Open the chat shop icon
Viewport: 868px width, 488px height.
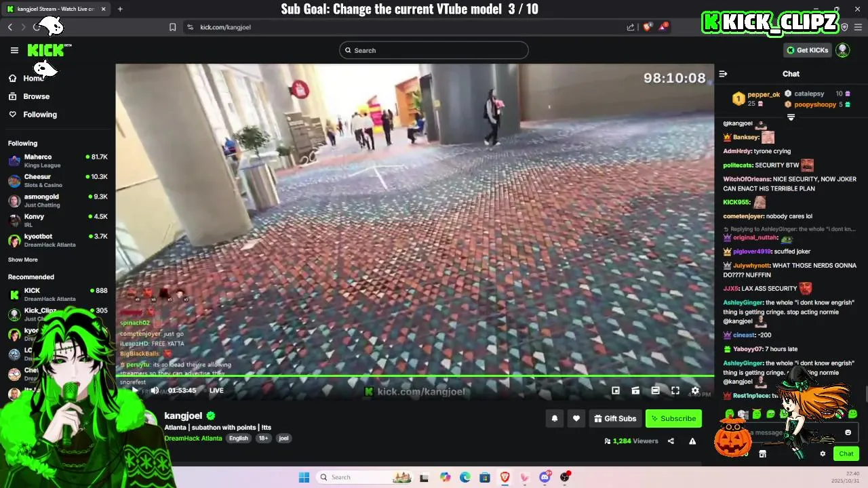[762, 454]
